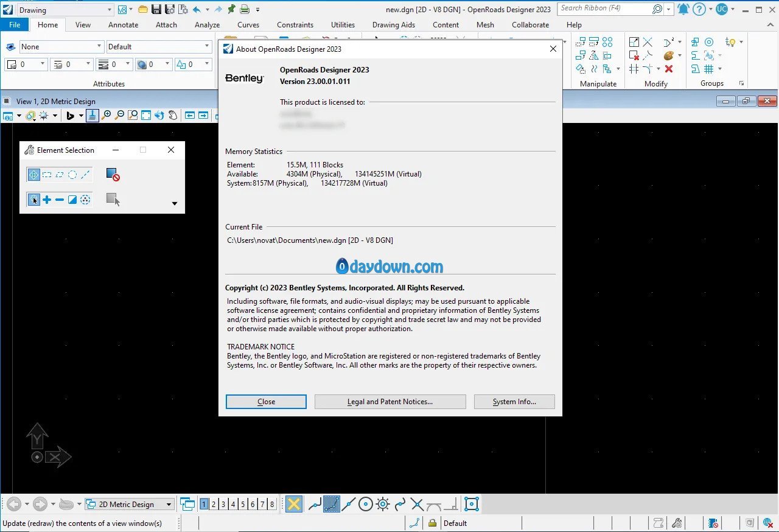Toggle view window 8 button
779x532 pixels.
click(x=272, y=504)
